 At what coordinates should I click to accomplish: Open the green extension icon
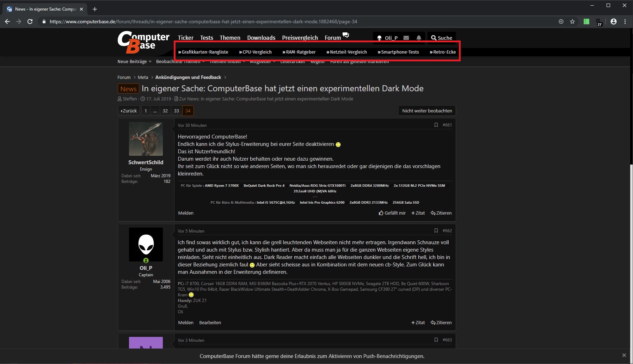tap(586, 21)
